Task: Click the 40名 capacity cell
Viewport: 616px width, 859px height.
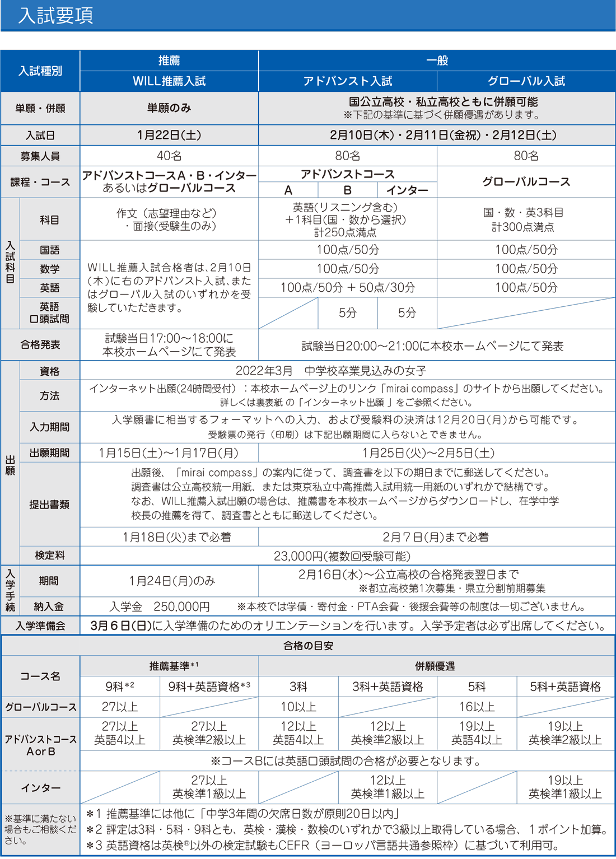Action: pos(169,156)
